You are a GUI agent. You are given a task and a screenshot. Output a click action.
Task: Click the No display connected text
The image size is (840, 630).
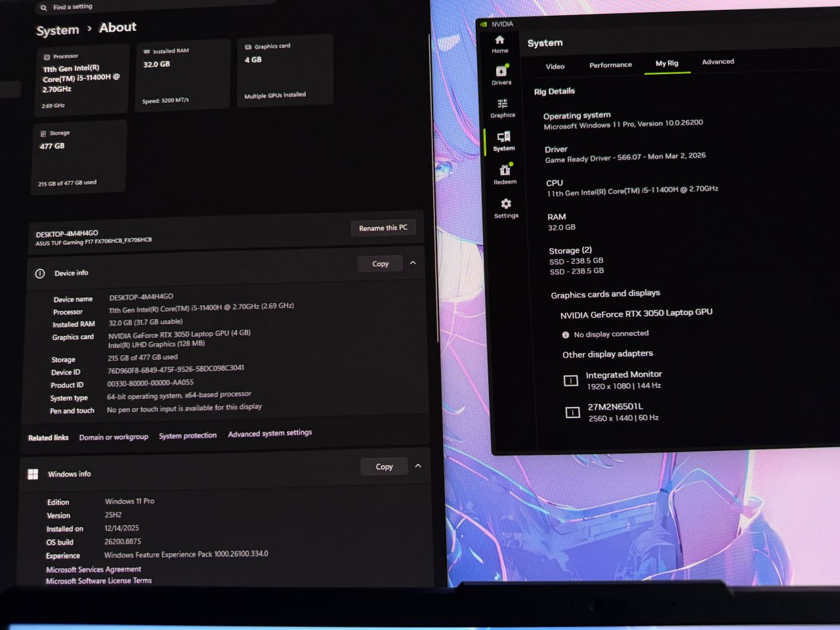611,335
